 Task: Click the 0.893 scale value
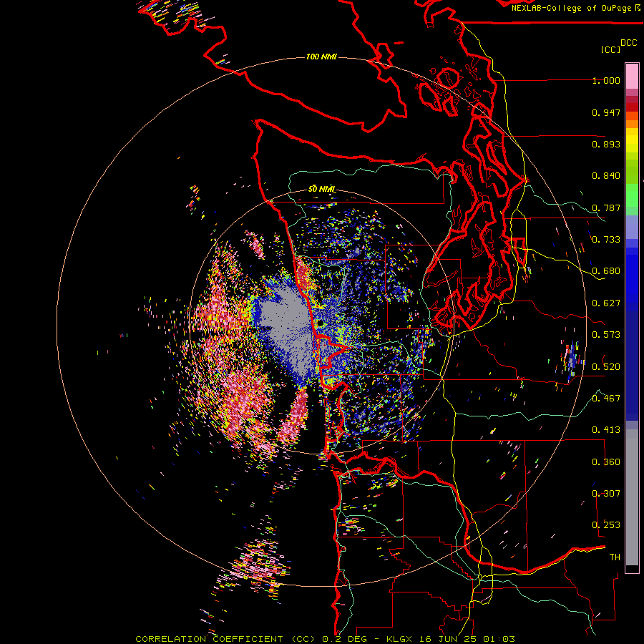click(x=606, y=144)
